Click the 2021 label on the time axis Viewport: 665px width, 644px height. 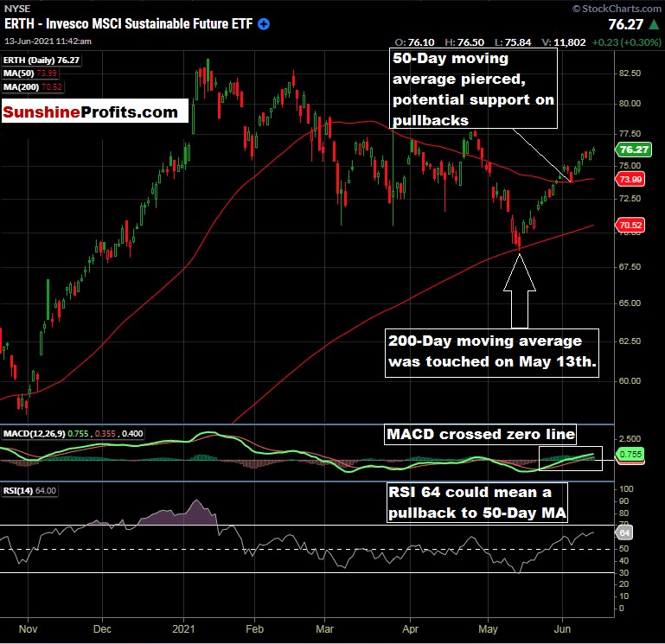click(x=183, y=628)
